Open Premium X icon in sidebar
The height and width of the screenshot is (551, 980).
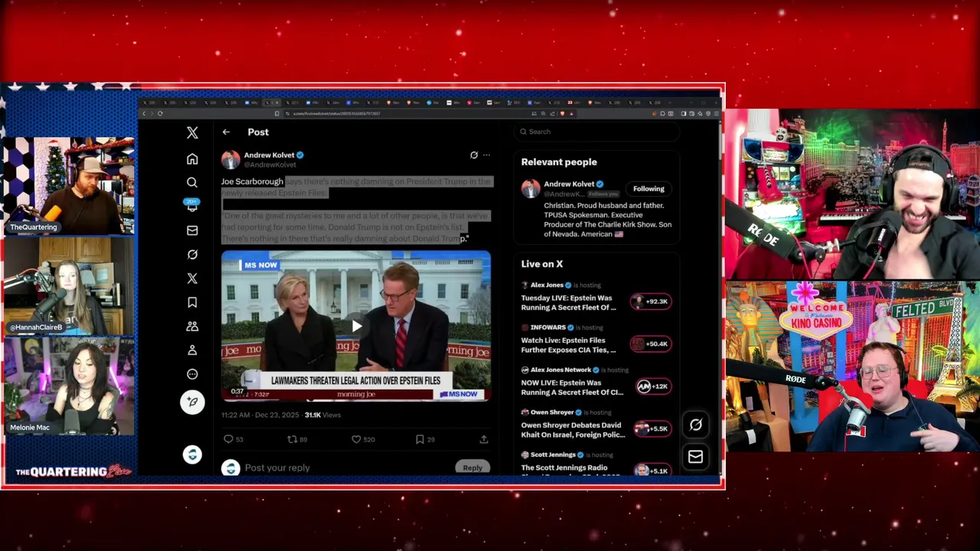(x=192, y=278)
